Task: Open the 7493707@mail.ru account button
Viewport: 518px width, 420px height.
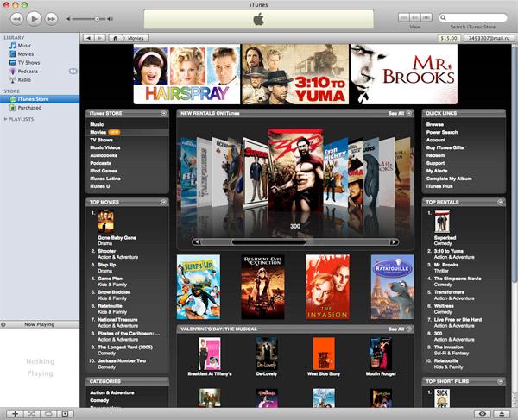Action: pos(489,38)
